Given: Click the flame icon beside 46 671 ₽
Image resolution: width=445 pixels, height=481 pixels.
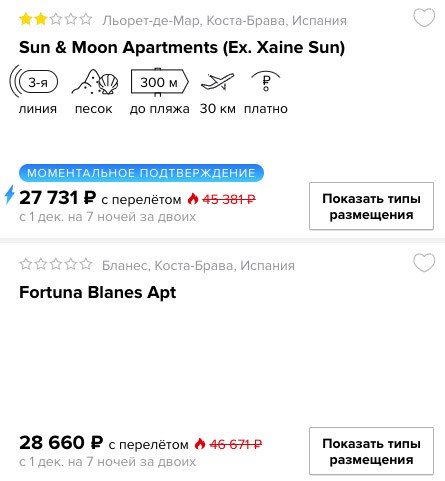Looking at the screenshot, I should (x=200, y=444).
